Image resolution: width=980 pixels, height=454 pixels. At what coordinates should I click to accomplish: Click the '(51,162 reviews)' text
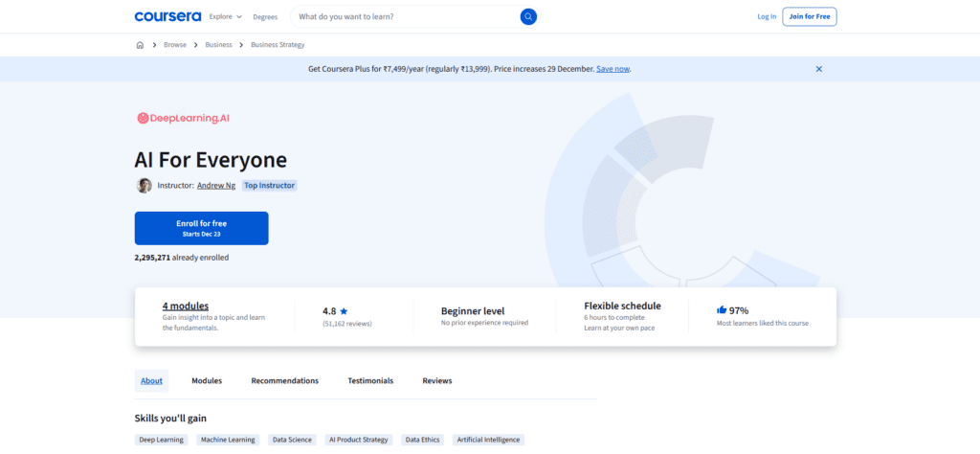[346, 324]
